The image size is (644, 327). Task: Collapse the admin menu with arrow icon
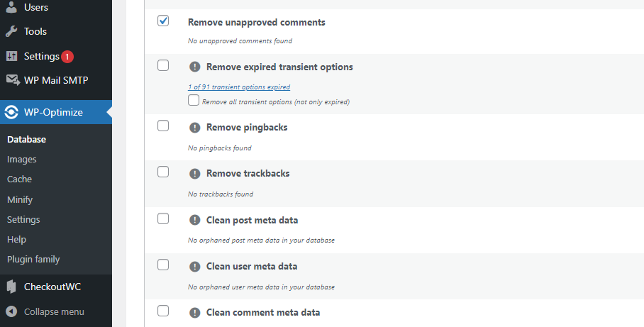11,311
